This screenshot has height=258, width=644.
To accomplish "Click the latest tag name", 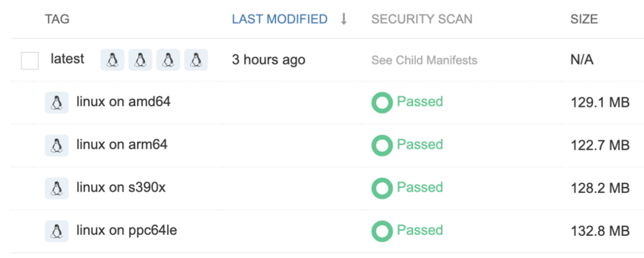I will pos(67,59).
